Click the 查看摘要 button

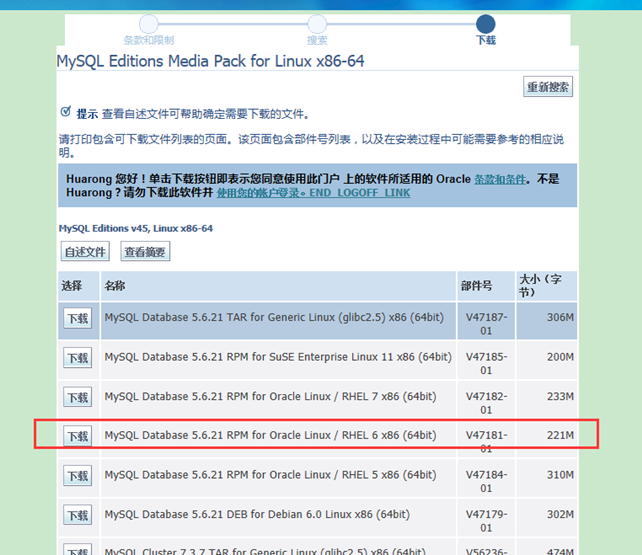[145, 251]
